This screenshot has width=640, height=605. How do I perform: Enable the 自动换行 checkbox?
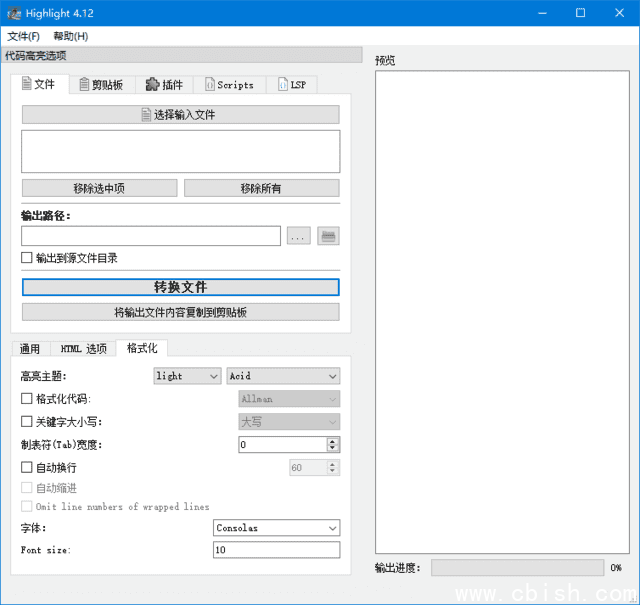[27, 467]
